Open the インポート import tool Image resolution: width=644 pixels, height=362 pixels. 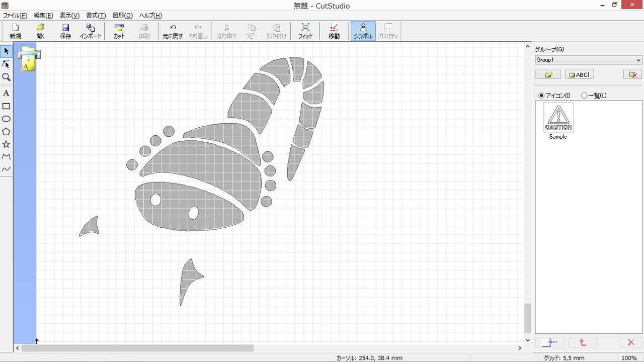pyautogui.click(x=91, y=31)
